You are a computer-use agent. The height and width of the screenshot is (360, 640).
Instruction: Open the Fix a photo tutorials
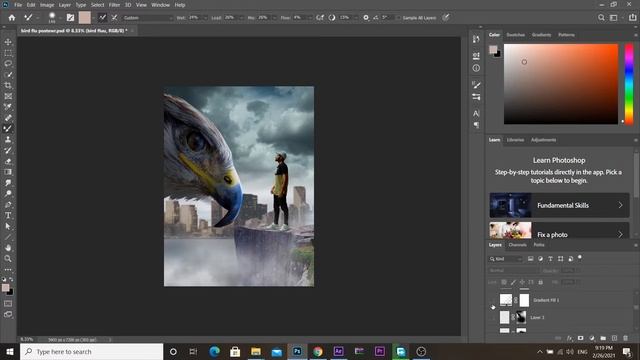pos(559,231)
